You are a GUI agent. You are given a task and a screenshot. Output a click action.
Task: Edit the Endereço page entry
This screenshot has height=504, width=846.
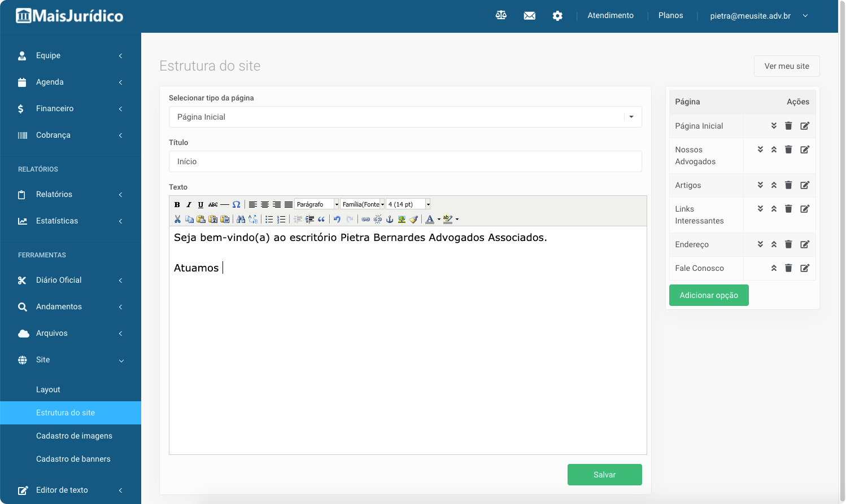[805, 244]
